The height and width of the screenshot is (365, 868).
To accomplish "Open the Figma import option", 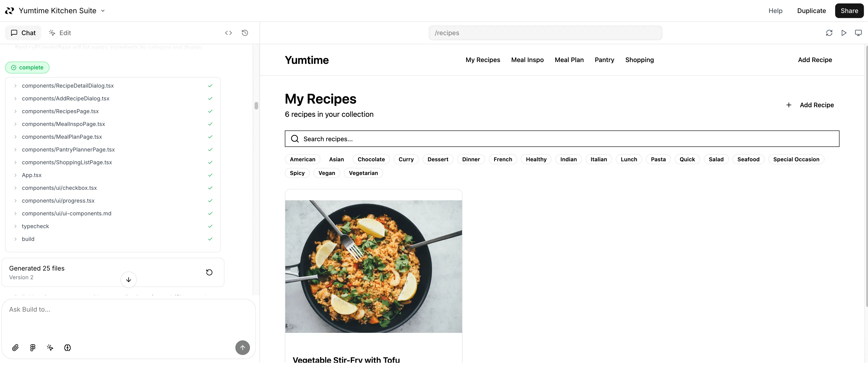I will 32,347.
